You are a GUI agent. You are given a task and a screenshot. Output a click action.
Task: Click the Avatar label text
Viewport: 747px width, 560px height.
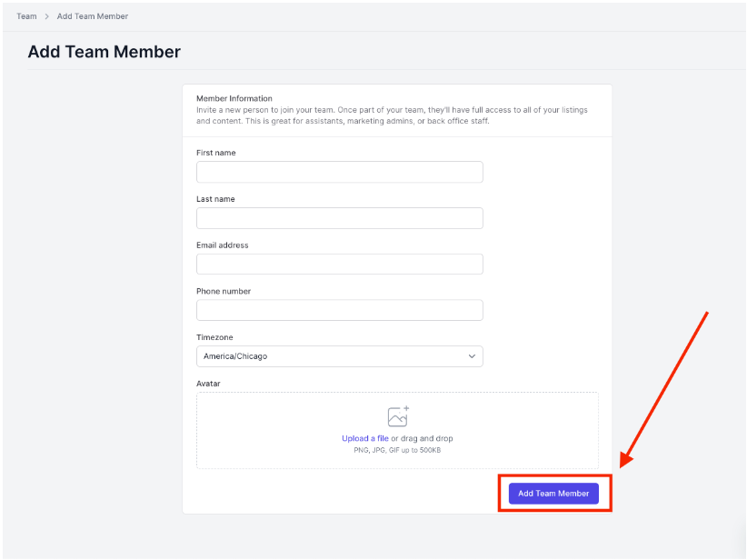click(208, 384)
